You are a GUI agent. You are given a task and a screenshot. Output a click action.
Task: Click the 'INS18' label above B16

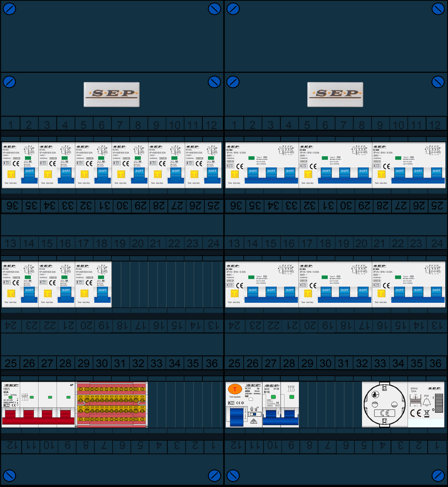click(x=267, y=389)
